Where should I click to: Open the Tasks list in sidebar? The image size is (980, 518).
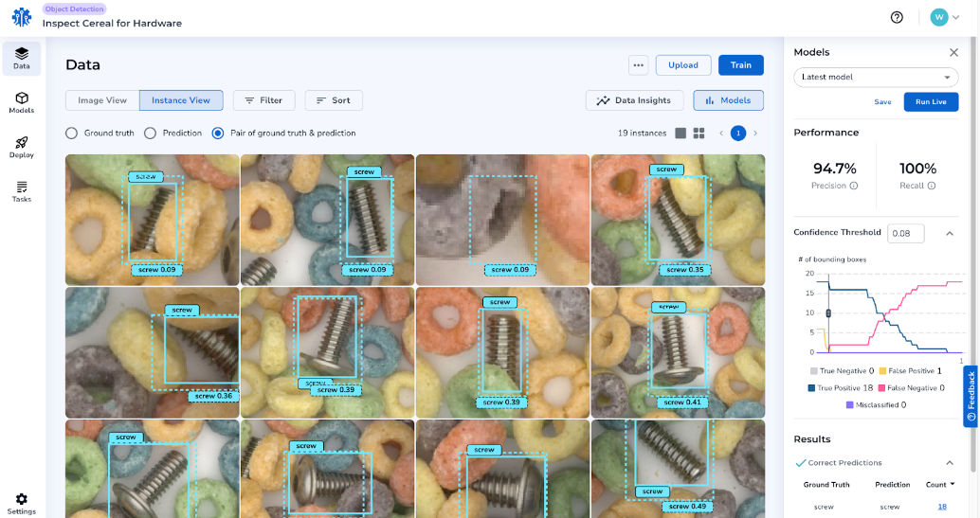(22, 192)
